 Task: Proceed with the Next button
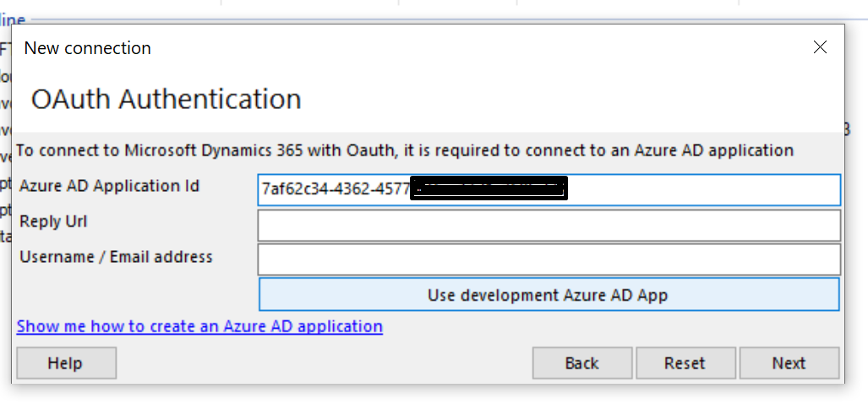pos(789,363)
